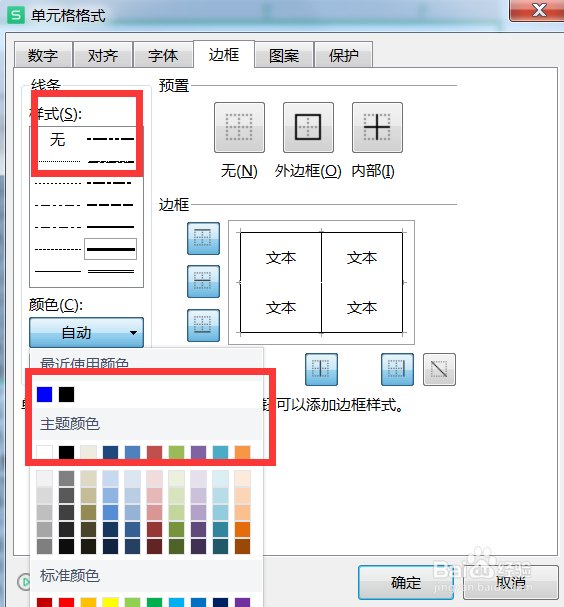The image size is (564, 607).
Task: Pick the recently used black color
Action: click(67, 394)
